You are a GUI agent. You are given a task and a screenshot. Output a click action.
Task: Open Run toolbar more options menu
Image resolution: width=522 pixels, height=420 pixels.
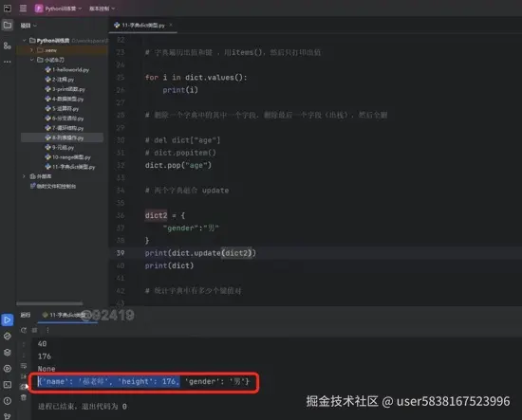pyautogui.click(x=47, y=330)
